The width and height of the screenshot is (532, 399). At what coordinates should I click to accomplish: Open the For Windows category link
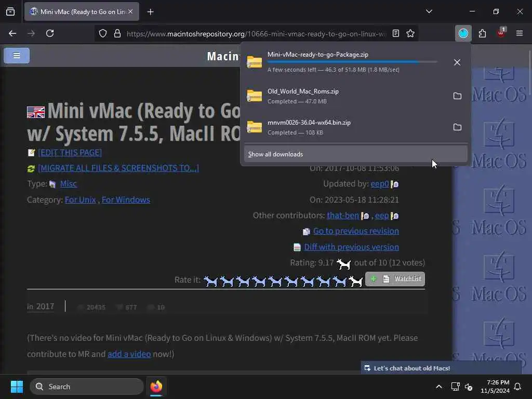126,200
